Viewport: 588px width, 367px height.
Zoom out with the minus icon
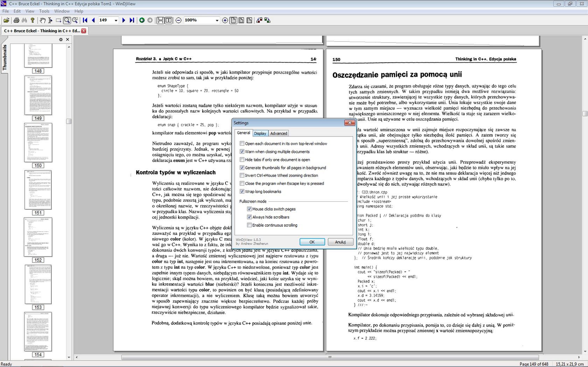178,20
